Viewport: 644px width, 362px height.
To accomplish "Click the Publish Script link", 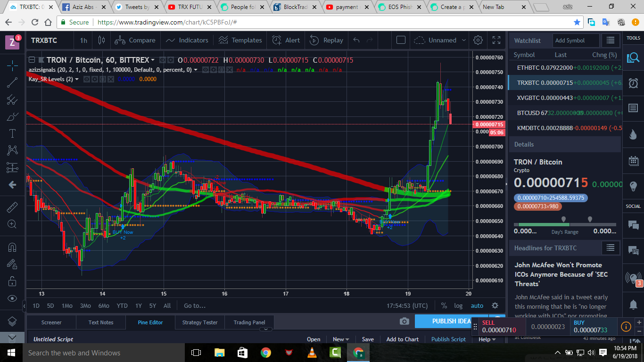I will coord(448,339).
